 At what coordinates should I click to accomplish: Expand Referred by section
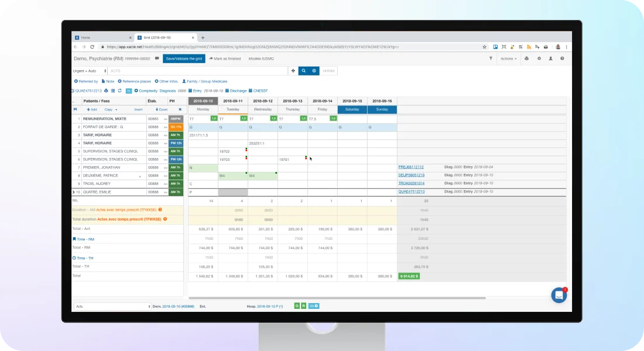pos(86,81)
